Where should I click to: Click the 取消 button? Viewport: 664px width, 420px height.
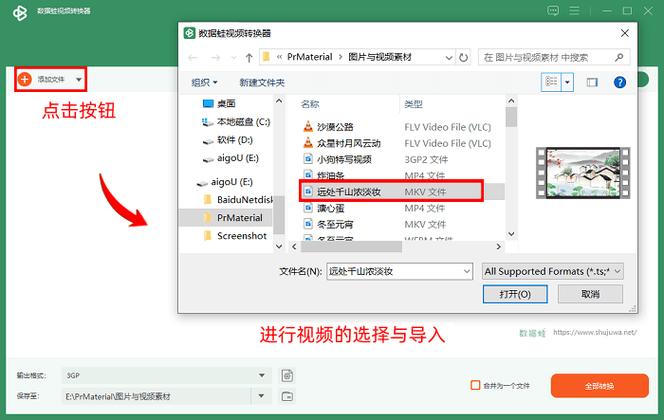pyautogui.click(x=590, y=294)
